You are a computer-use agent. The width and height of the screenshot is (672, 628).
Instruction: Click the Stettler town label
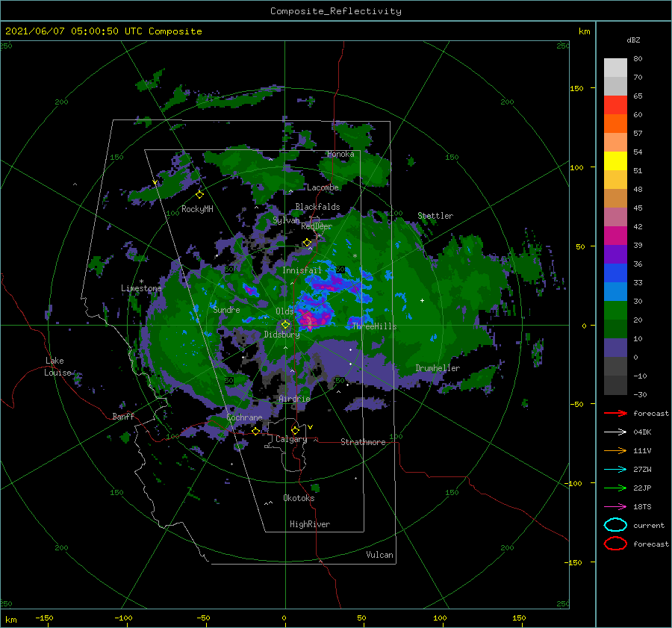point(435,216)
